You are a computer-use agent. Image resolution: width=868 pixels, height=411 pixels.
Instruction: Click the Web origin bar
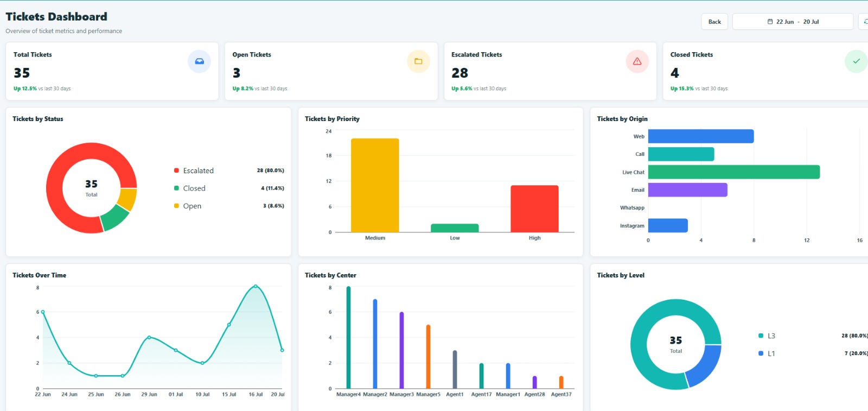pyautogui.click(x=701, y=136)
